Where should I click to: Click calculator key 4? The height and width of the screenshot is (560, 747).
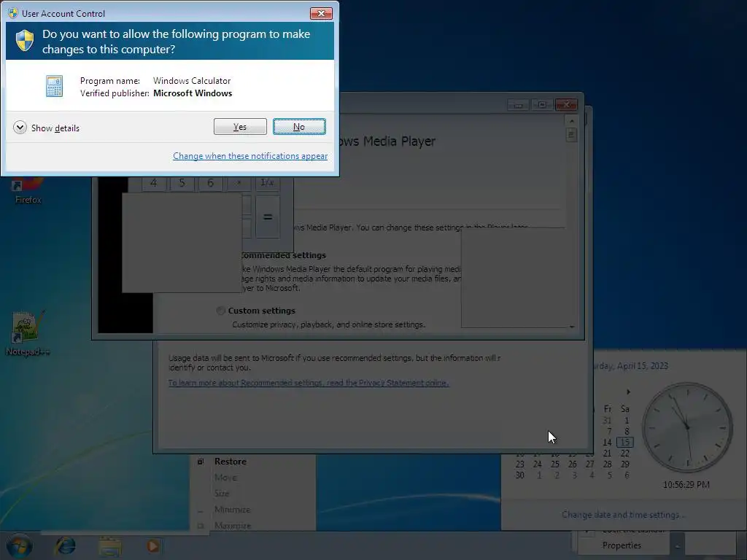[x=153, y=183]
